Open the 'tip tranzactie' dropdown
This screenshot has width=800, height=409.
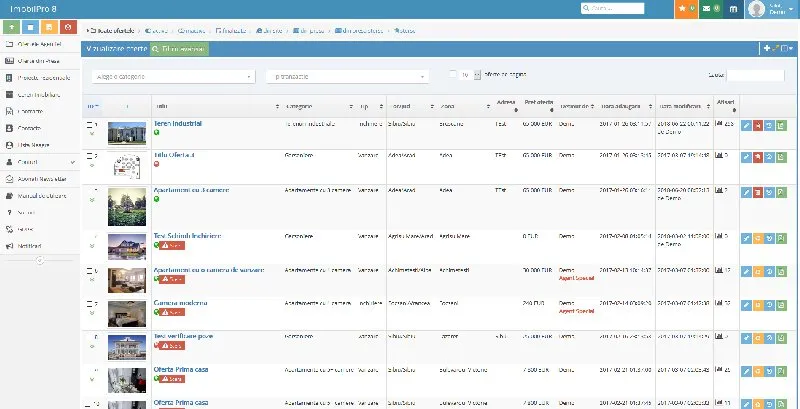tap(347, 76)
